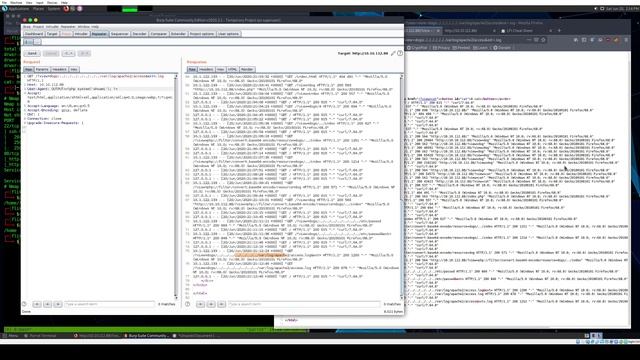
Task: Go forward in Repeater request history
Action: [x=84, y=53]
